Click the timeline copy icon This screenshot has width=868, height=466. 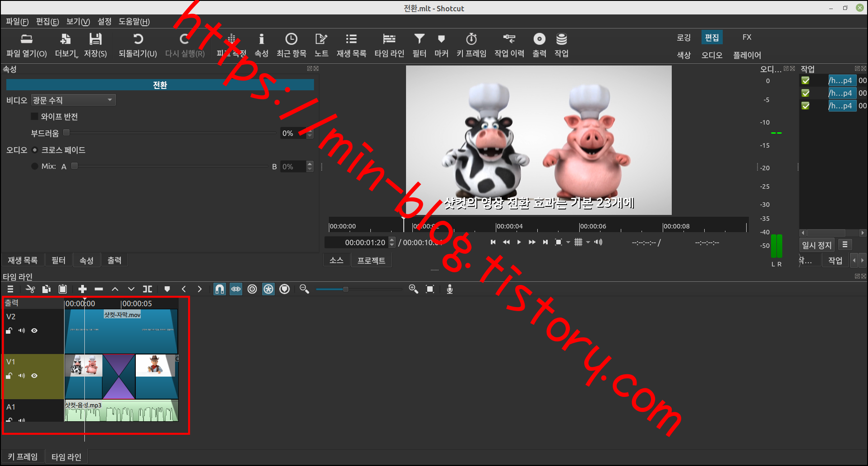[46, 289]
